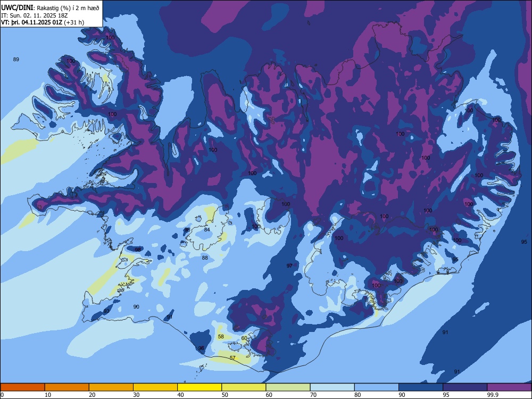Click the map value '89' over the sea
Image resolution: width=532 pixels, height=399 pixels.
pos(16,60)
